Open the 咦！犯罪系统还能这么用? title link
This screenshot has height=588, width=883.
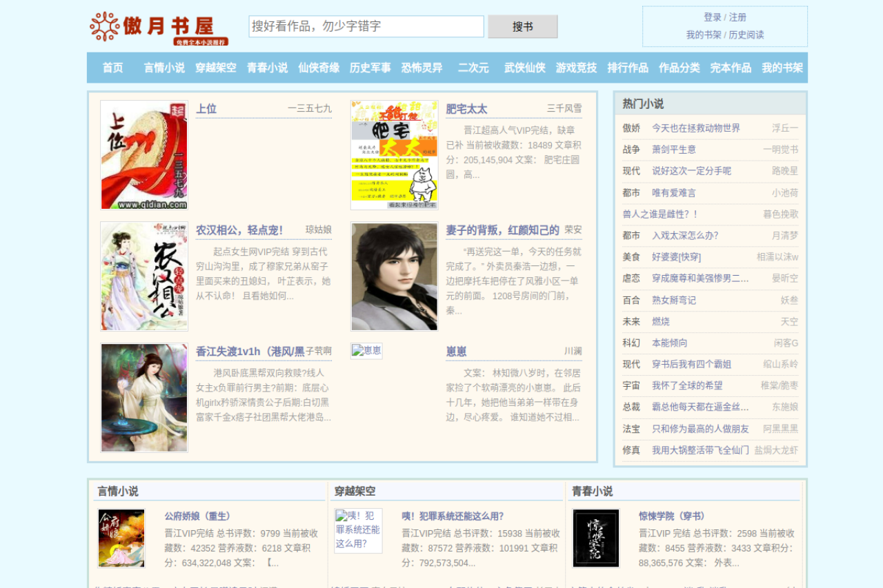[453, 516]
